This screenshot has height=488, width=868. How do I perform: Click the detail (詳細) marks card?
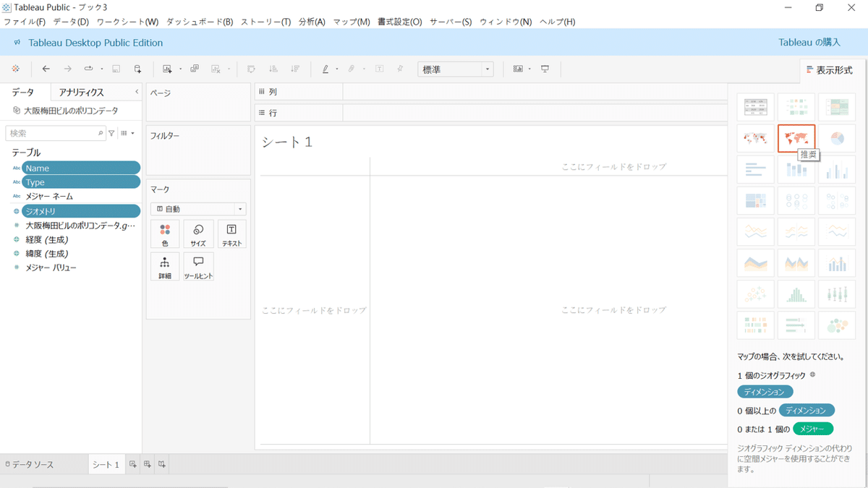pos(165,267)
